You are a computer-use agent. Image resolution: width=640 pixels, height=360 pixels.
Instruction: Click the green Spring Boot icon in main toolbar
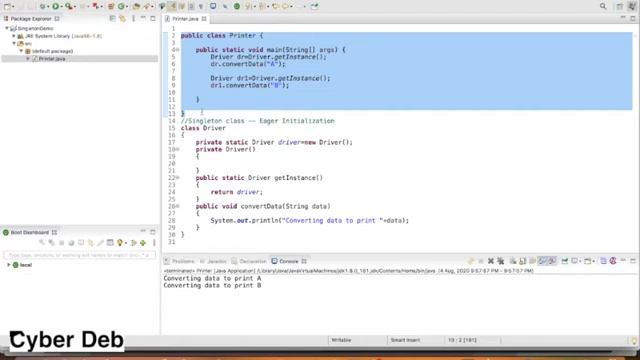click(x=237, y=6)
